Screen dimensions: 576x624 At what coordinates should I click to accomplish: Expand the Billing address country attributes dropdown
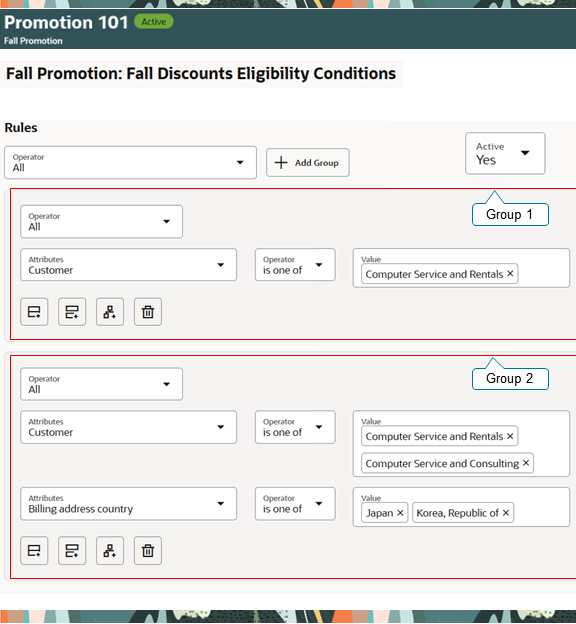click(x=129, y=504)
